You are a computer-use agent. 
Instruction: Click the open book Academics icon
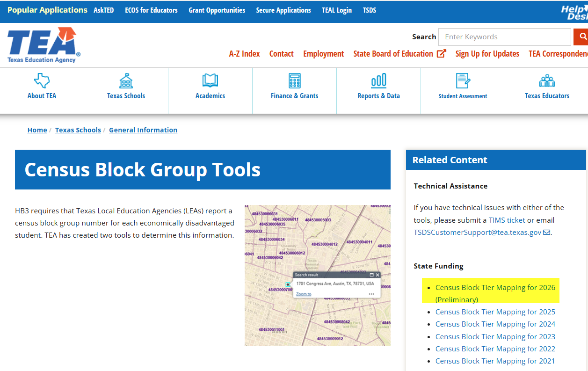[x=210, y=80]
